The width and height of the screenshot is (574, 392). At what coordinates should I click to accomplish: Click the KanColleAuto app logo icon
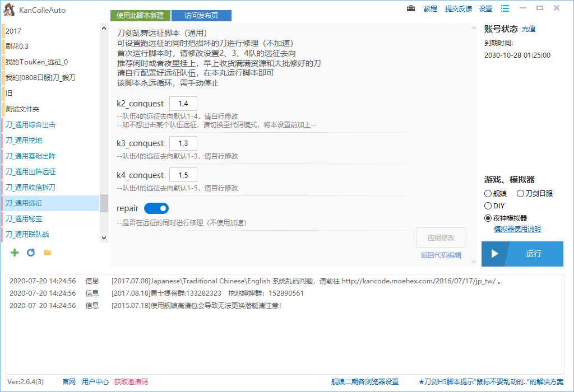click(x=9, y=10)
